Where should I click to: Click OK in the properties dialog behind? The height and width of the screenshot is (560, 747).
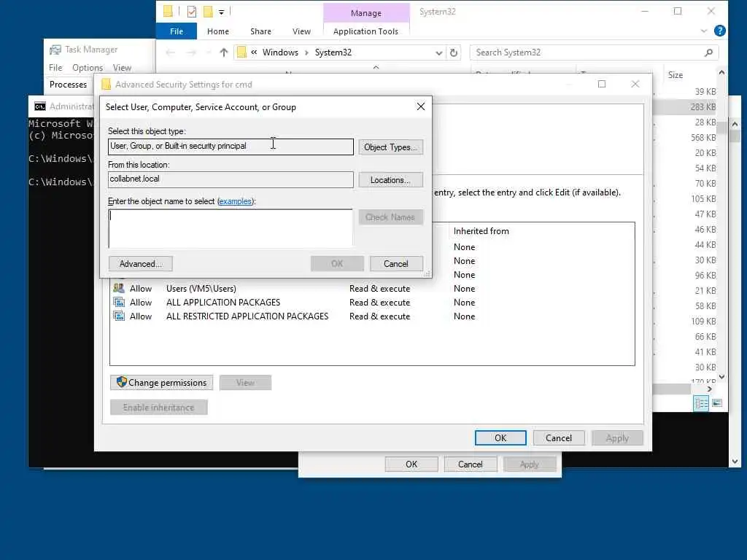411,464
